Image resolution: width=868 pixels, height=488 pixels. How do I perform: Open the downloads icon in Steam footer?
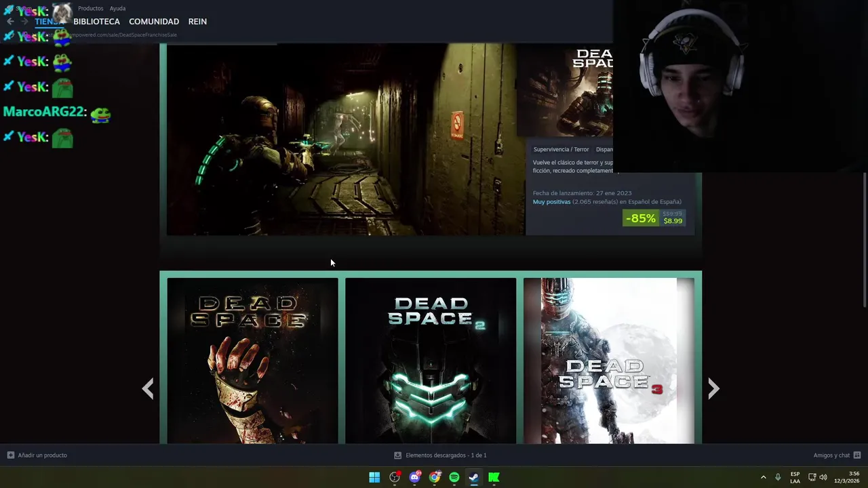coord(398,455)
